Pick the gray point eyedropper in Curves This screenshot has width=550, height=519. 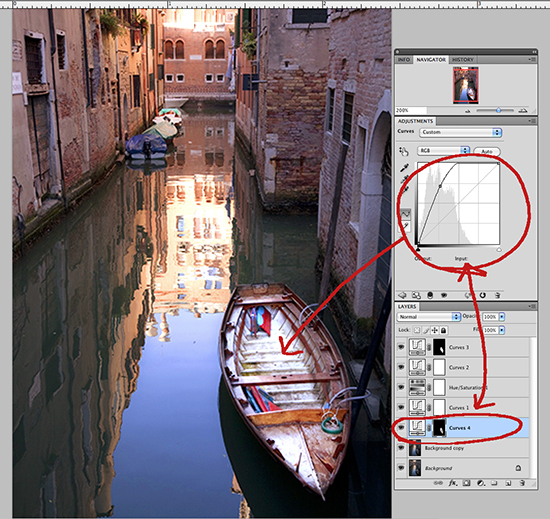point(404,179)
